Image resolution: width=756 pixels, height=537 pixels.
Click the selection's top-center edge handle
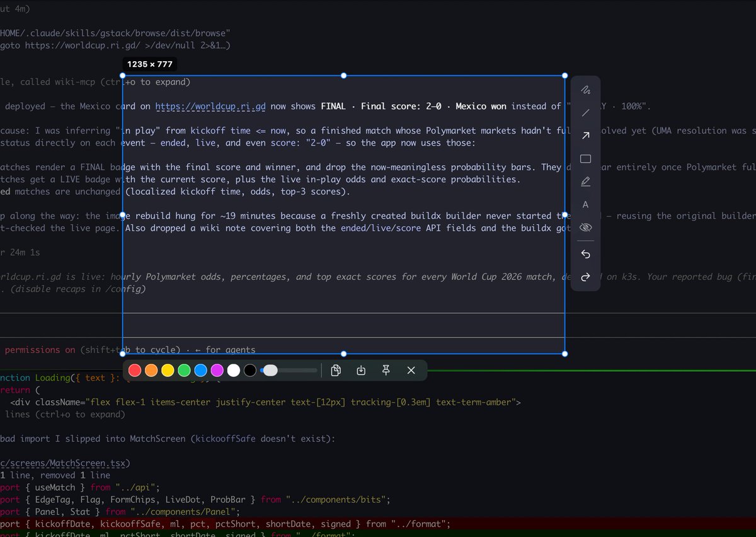click(x=343, y=76)
